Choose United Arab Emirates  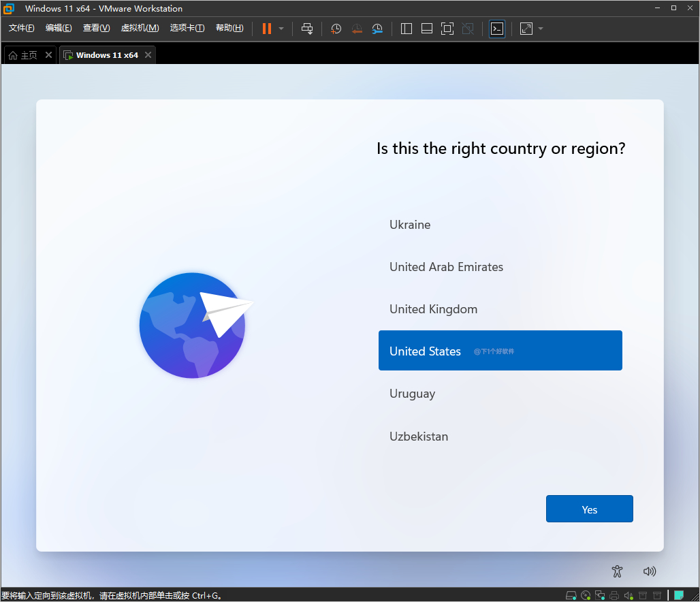pos(500,267)
